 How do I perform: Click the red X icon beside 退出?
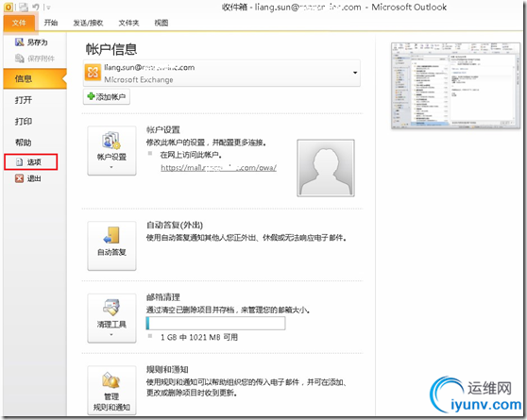[x=19, y=178]
